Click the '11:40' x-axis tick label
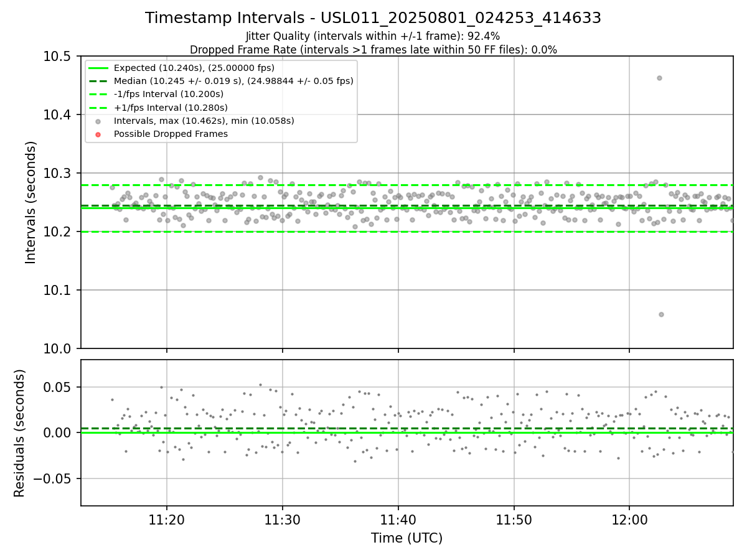Viewport: 747px width, 560px height. coord(398,519)
